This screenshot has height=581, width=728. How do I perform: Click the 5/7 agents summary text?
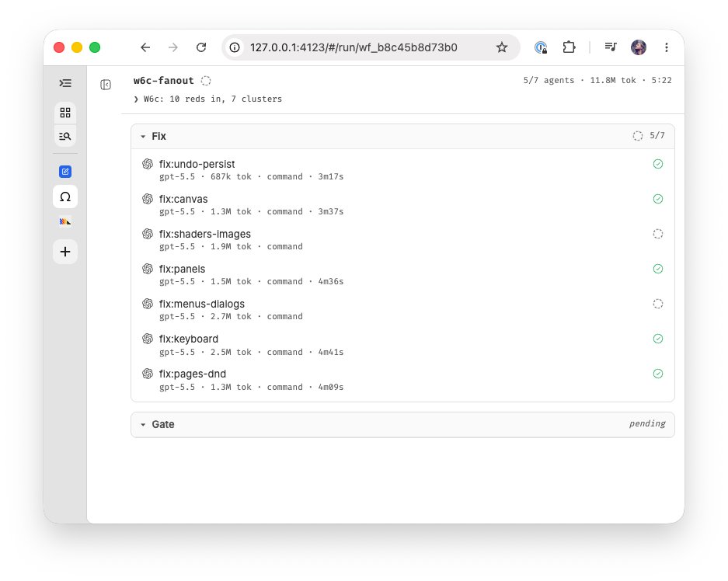click(549, 80)
